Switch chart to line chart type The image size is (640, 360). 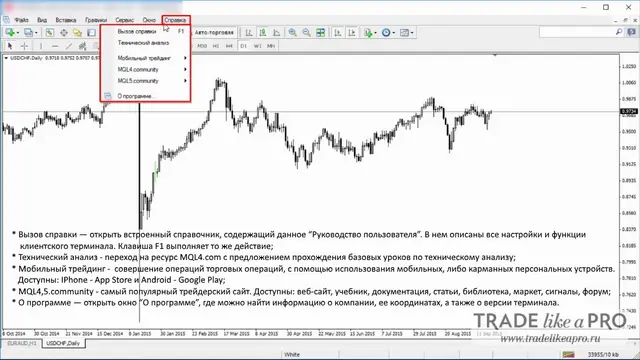(276, 33)
